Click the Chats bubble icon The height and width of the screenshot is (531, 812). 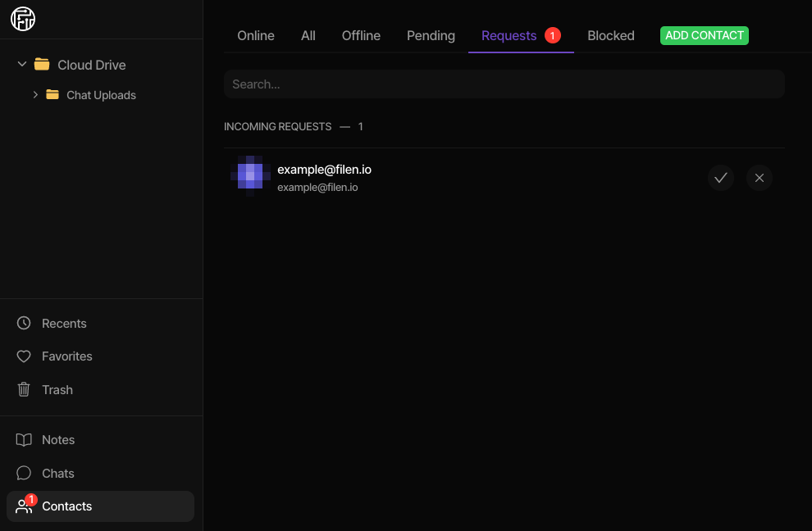point(24,473)
